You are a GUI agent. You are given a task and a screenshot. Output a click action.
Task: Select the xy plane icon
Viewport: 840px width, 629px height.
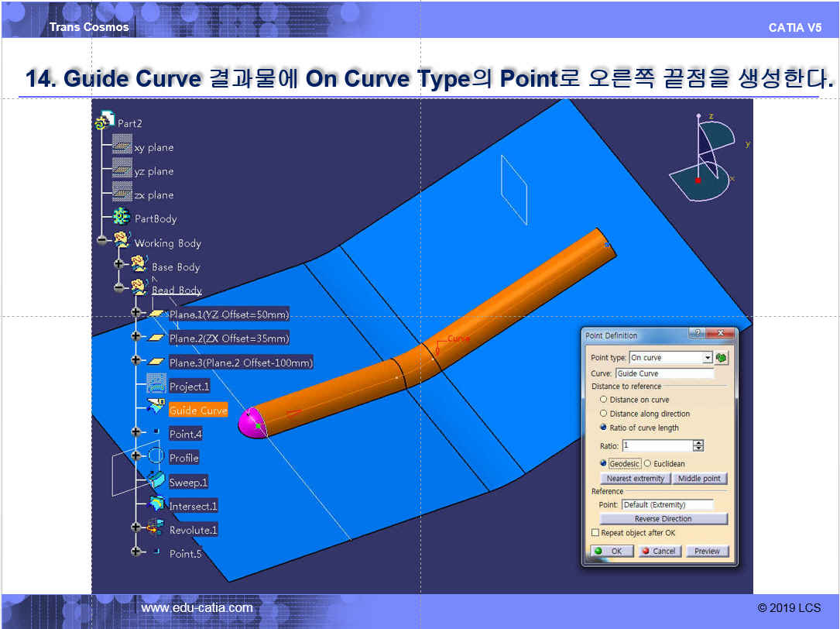pyautogui.click(x=122, y=146)
